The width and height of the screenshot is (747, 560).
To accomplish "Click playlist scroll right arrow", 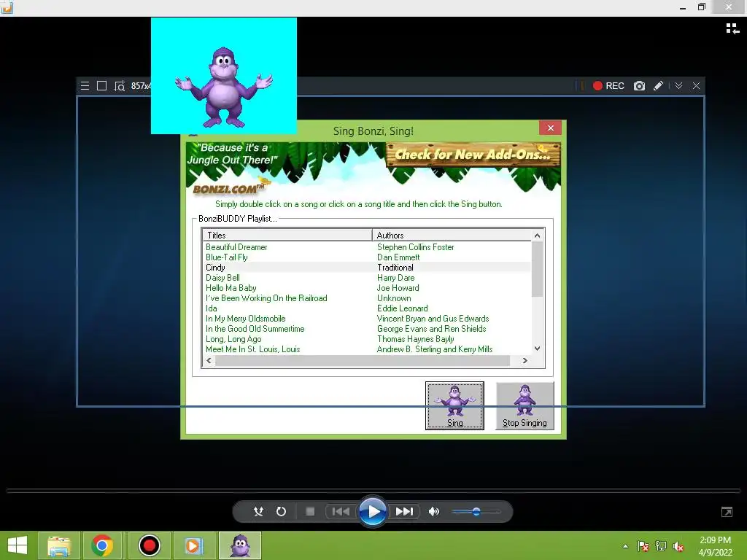I will point(525,360).
